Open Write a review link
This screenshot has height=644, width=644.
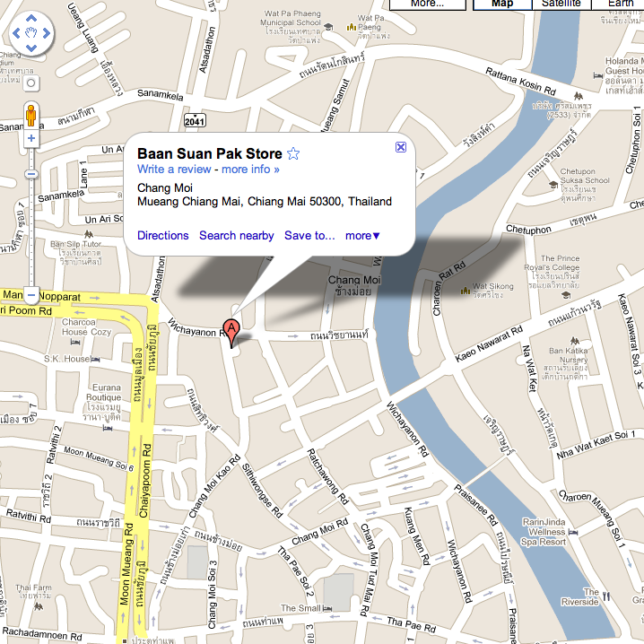(x=174, y=170)
